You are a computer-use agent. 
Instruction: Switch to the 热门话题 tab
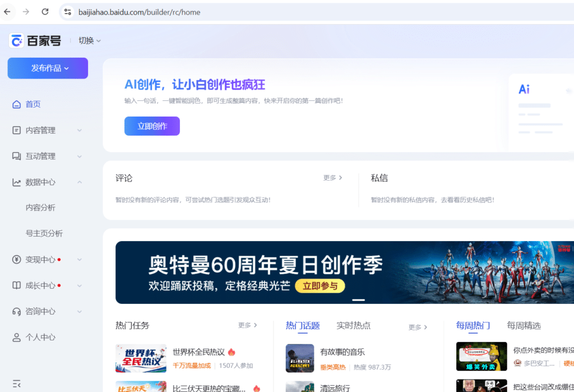point(302,326)
